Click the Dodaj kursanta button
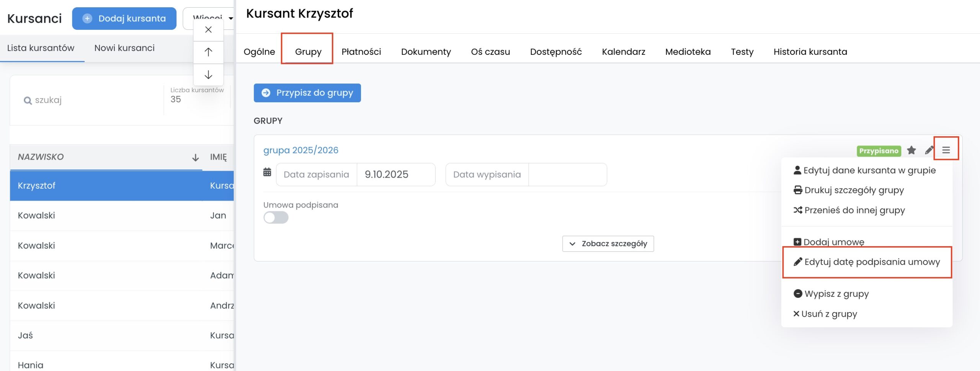This screenshot has height=371, width=980. pos(124,18)
